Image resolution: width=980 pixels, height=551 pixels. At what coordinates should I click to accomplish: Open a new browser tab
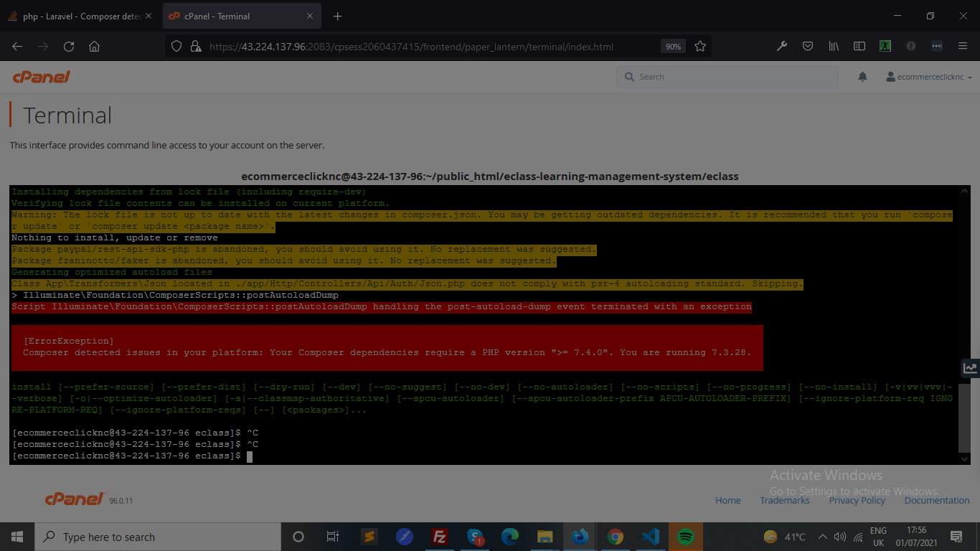tap(338, 16)
